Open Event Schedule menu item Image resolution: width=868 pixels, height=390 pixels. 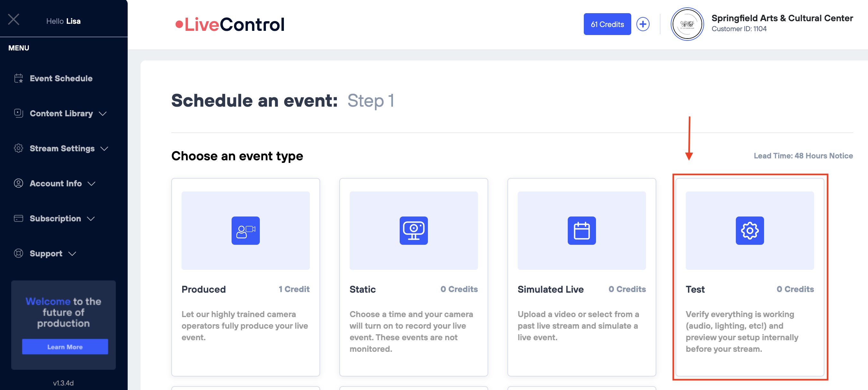61,78
